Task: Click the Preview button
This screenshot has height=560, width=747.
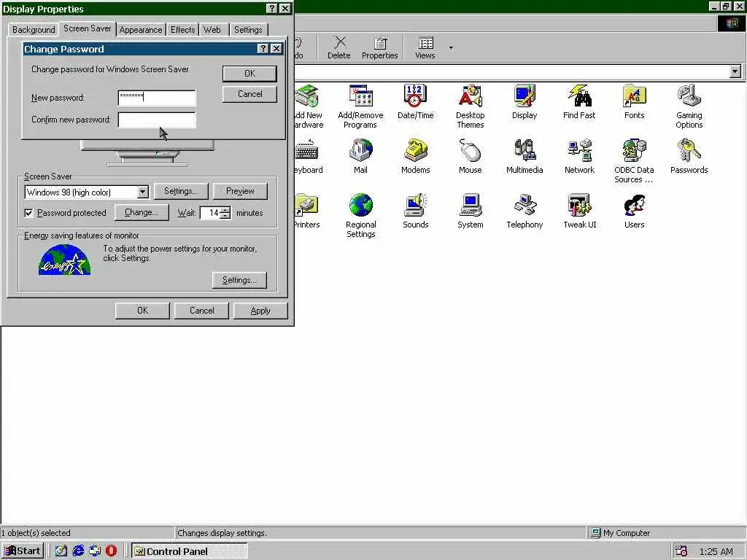Action: click(x=240, y=191)
